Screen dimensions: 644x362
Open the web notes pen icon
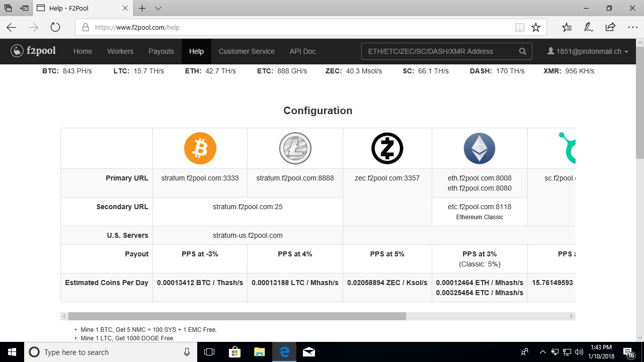[588, 27]
